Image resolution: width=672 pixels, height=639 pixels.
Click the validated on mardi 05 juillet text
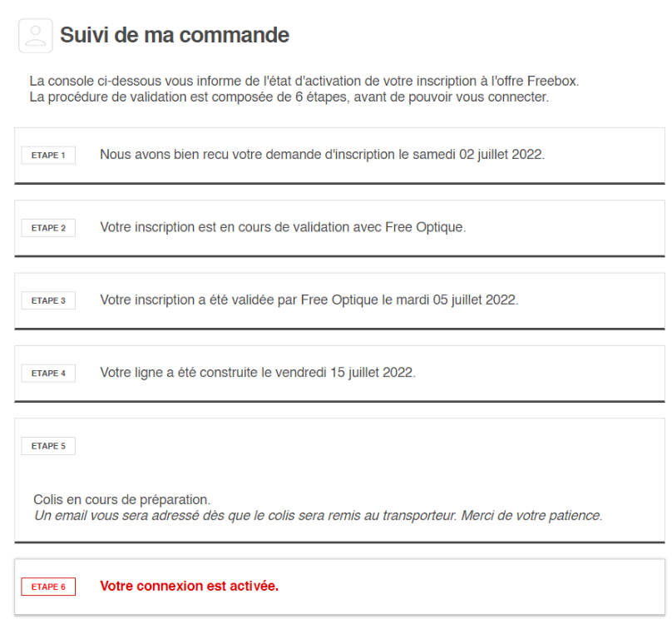pos(309,300)
